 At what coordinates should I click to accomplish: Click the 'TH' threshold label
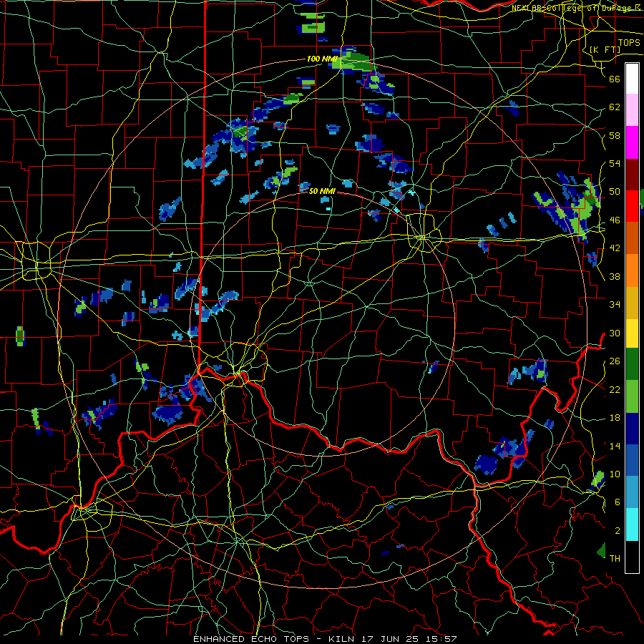(615, 559)
